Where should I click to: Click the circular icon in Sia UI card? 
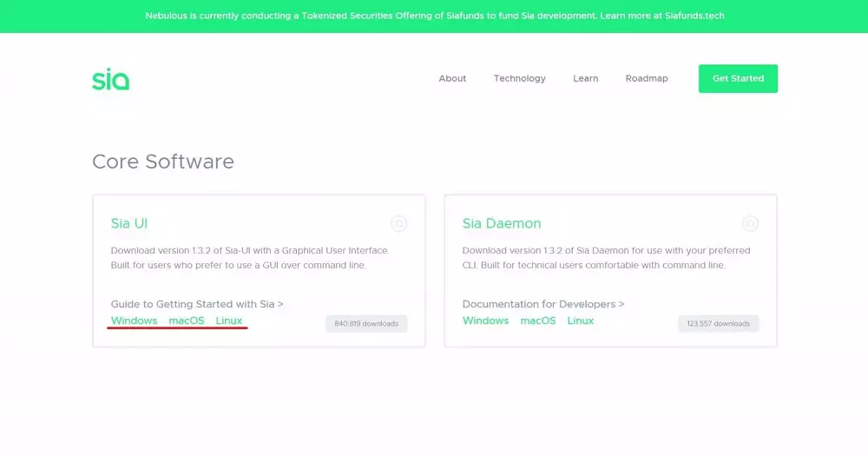(398, 224)
